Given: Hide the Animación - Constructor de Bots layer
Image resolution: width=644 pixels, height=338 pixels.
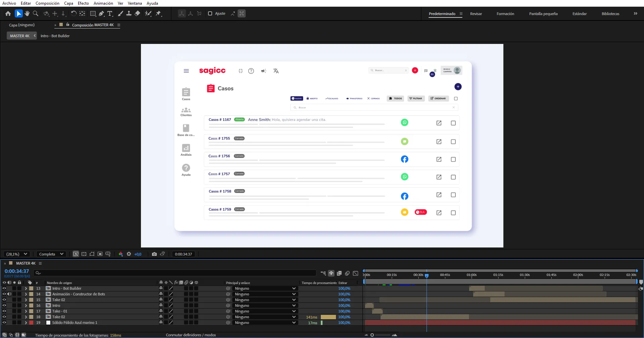Looking at the screenshot, I should coord(4,294).
